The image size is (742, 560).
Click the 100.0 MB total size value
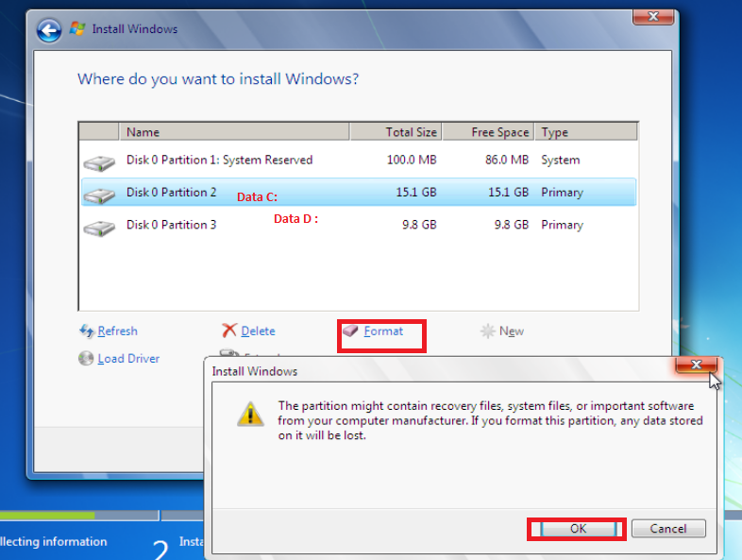pyautogui.click(x=412, y=160)
